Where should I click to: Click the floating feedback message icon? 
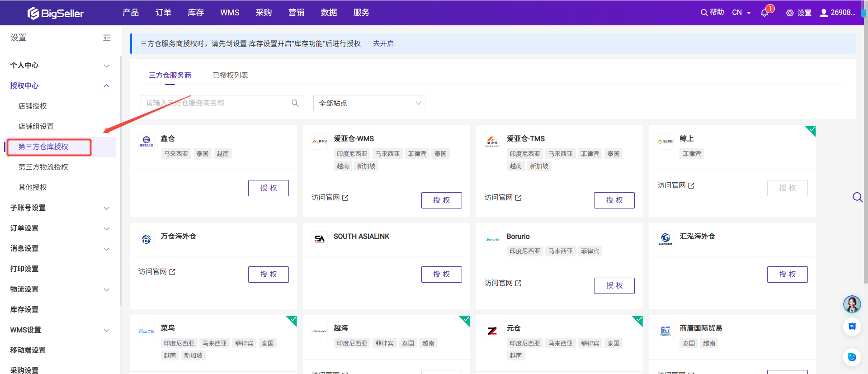[852, 327]
